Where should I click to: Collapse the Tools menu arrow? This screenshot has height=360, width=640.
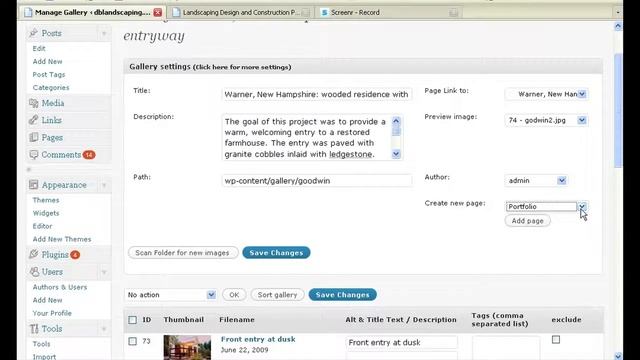point(104,329)
